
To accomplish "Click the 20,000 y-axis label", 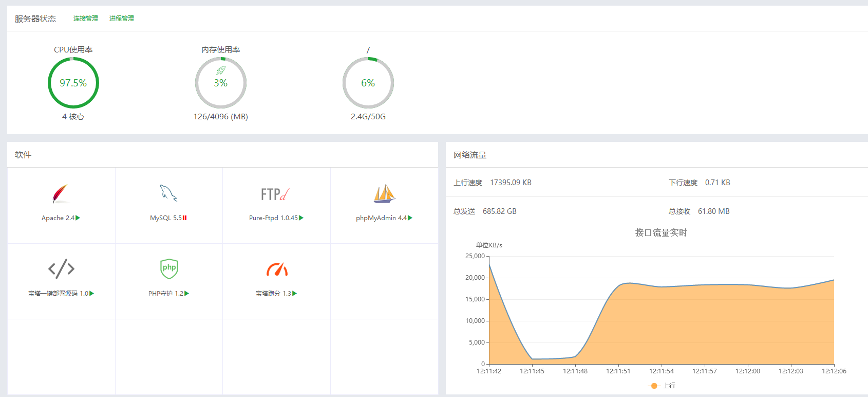I will 475,278.
